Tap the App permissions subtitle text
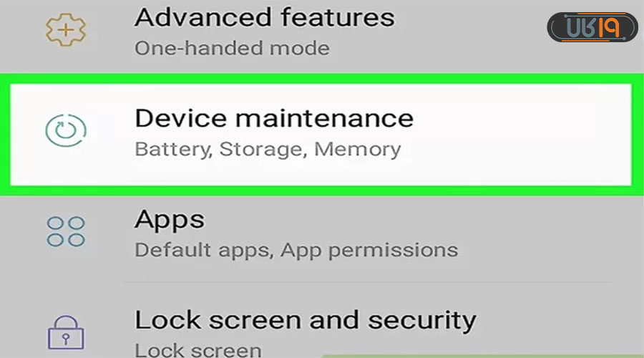 point(369,251)
